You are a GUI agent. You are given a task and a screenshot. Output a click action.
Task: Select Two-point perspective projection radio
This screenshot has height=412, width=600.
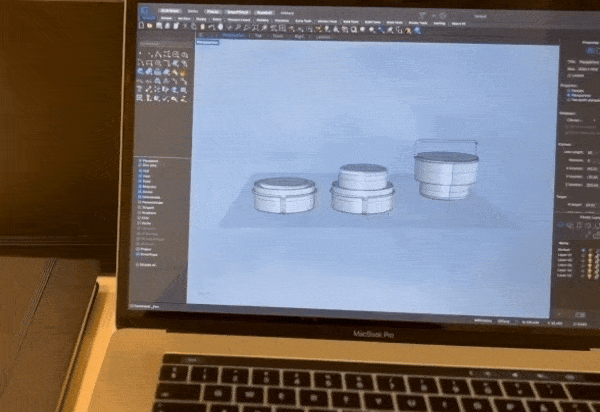[x=569, y=100]
